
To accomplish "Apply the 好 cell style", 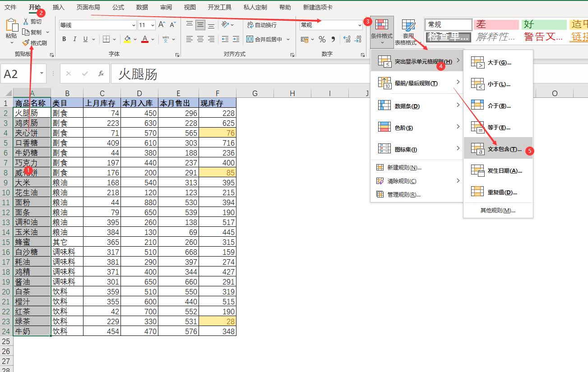I will (544, 25).
